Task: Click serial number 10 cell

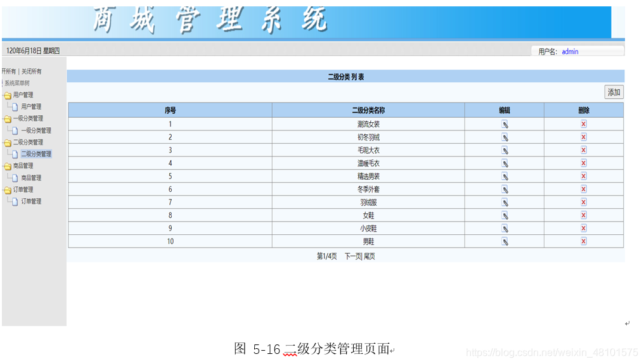Action: click(170, 242)
